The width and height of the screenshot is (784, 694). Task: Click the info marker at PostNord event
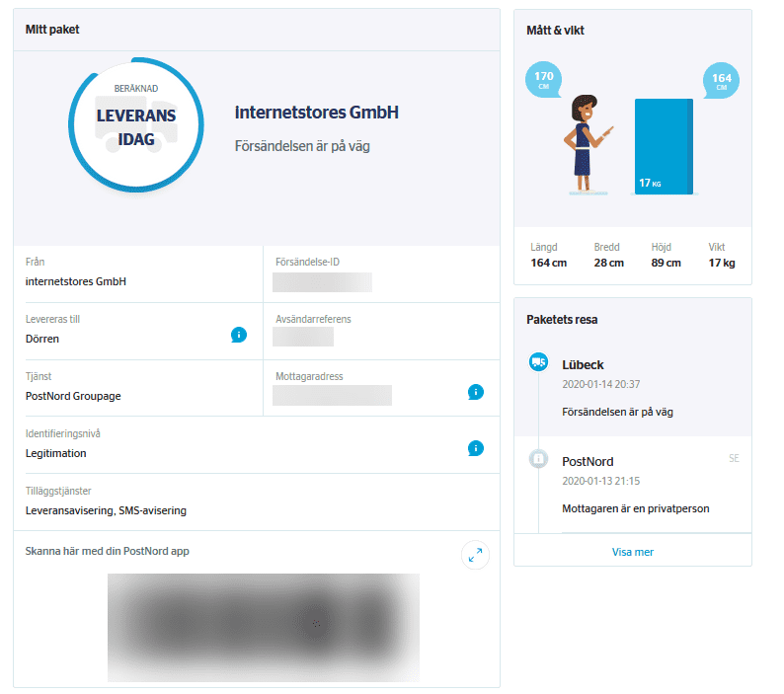point(538,458)
